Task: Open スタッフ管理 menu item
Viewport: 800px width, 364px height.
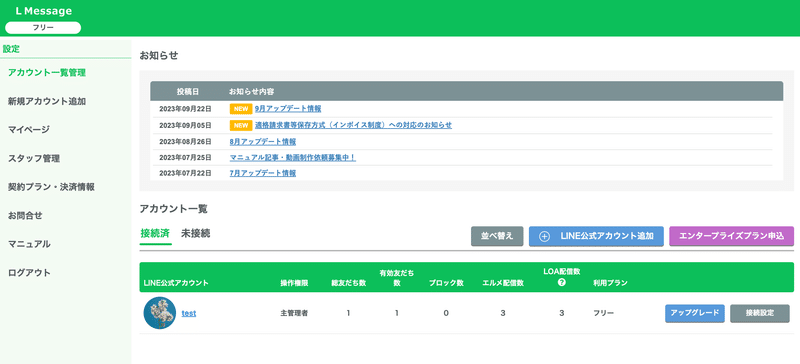Action: pyautogui.click(x=34, y=158)
